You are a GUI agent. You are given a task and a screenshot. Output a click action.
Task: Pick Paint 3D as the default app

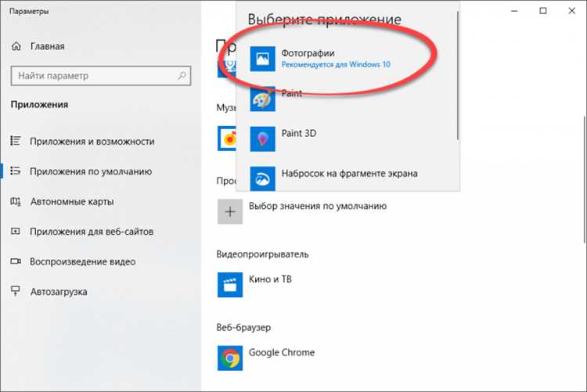(297, 134)
